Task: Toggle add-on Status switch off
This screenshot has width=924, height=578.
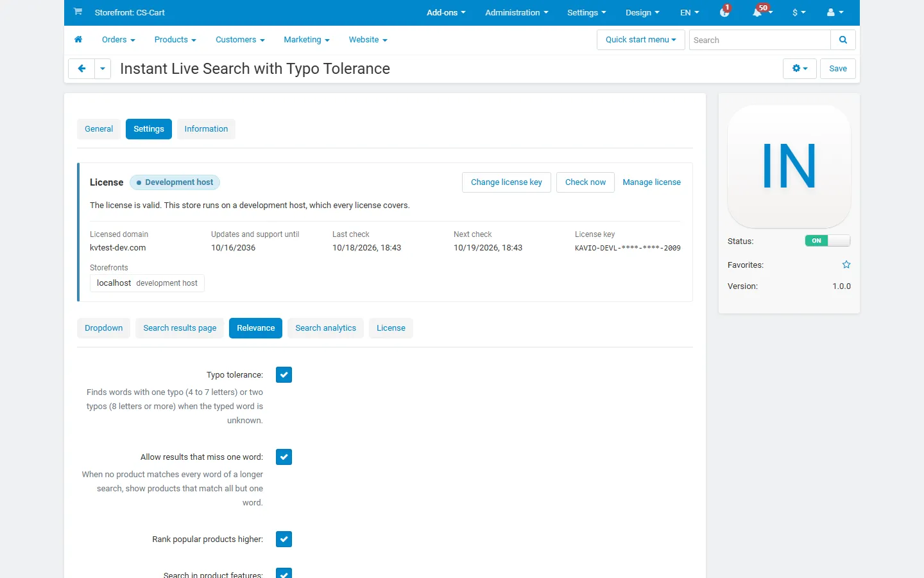Action: click(x=828, y=241)
